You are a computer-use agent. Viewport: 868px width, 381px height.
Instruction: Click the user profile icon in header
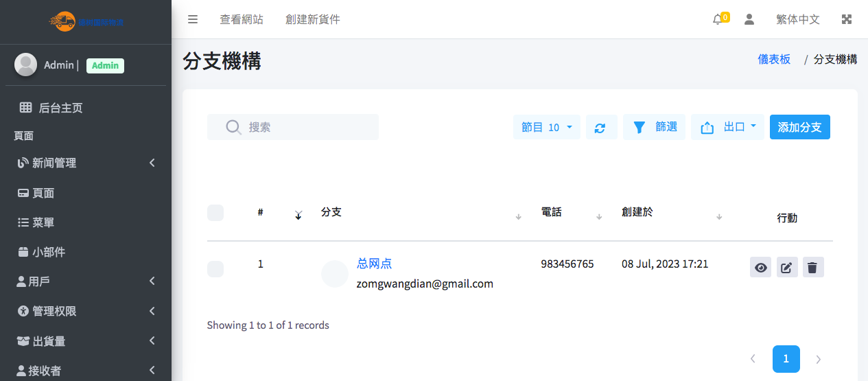749,19
